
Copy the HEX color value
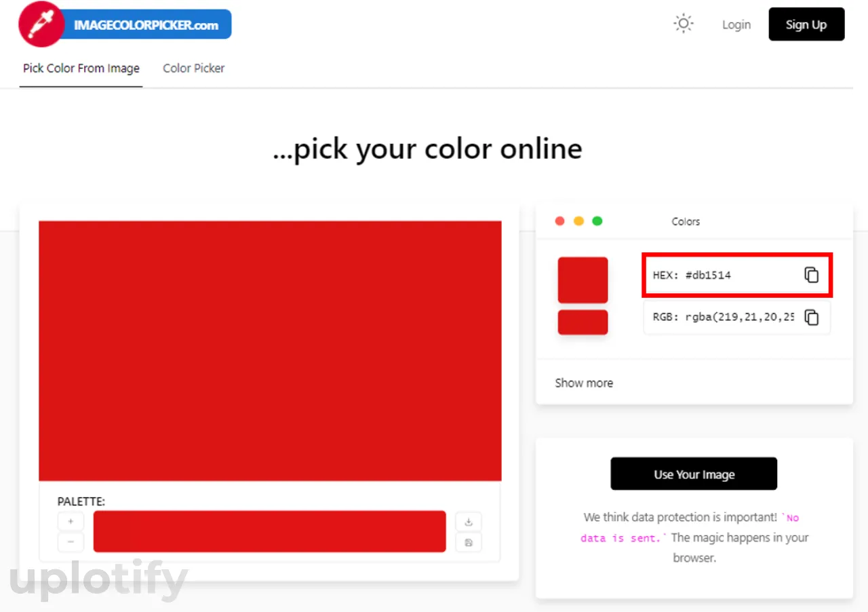[x=812, y=275]
